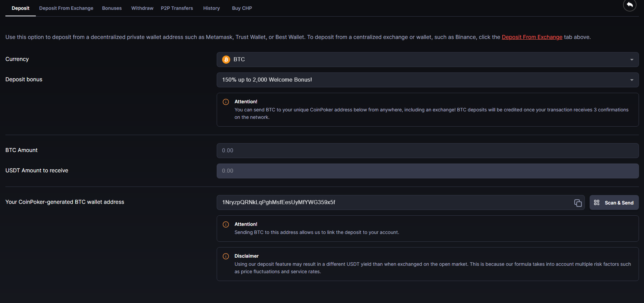Click the Attention info icon about BTC confirmations
This screenshot has height=303, width=644.
tap(225, 102)
